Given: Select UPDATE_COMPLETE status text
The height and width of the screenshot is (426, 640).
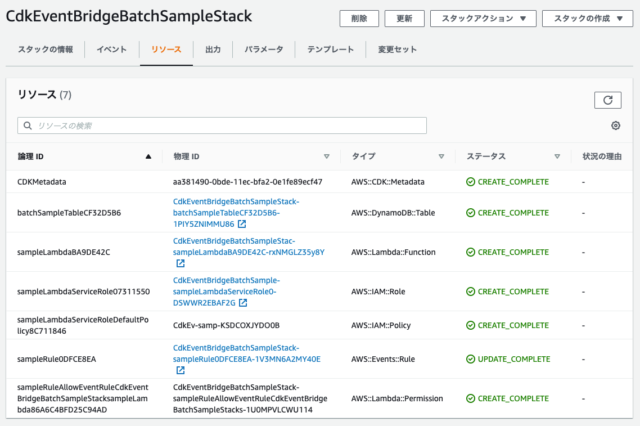Looking at the screenshot, I should [514, 359].
